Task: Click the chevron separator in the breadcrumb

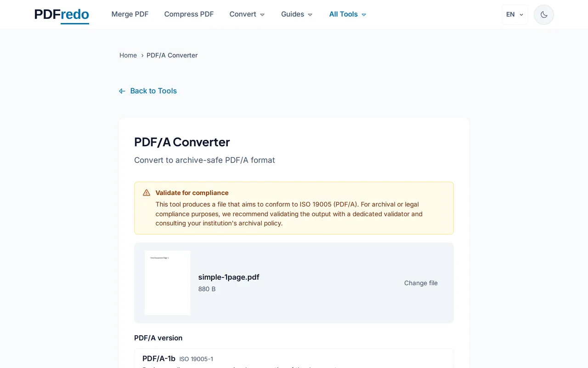Action: click(142, 55)
